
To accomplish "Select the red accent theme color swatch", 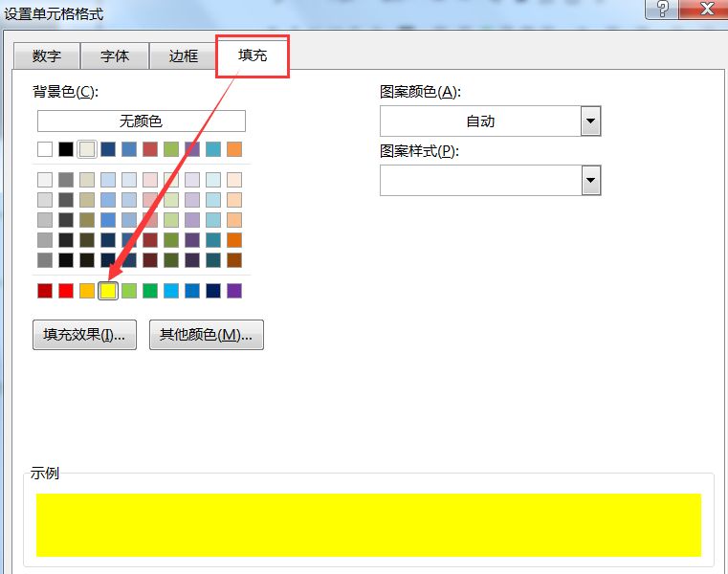I will pyautogui.click(x=150, y=149).
